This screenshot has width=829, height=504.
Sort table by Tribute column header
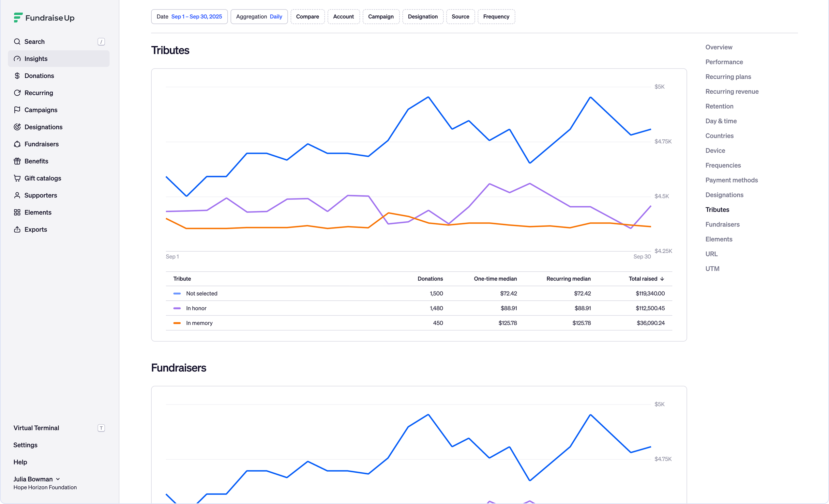pyautogui.click(x=182, y=279)
